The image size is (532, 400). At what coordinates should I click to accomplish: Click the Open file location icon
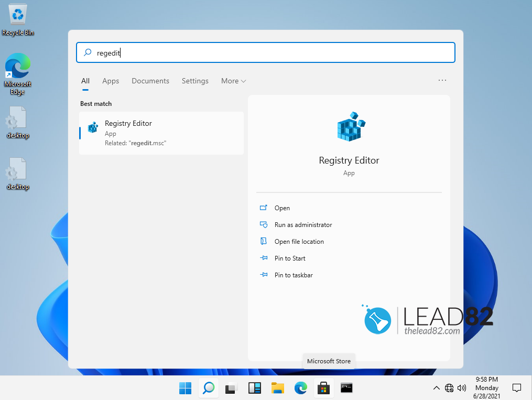[263, 241]
